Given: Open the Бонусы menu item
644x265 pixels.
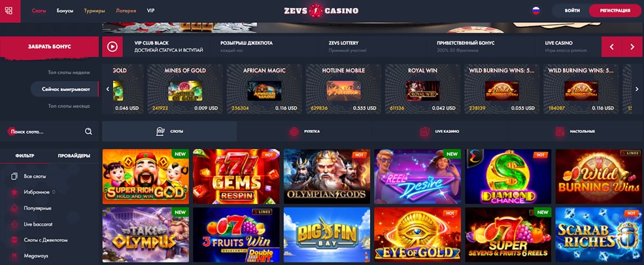Looking at the screenshot, I should 65,10.
